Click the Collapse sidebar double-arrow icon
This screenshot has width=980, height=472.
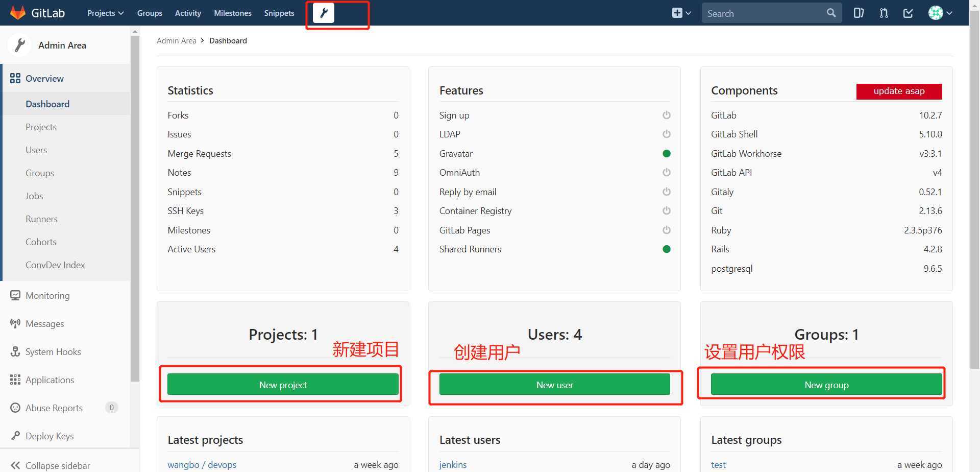15,465
